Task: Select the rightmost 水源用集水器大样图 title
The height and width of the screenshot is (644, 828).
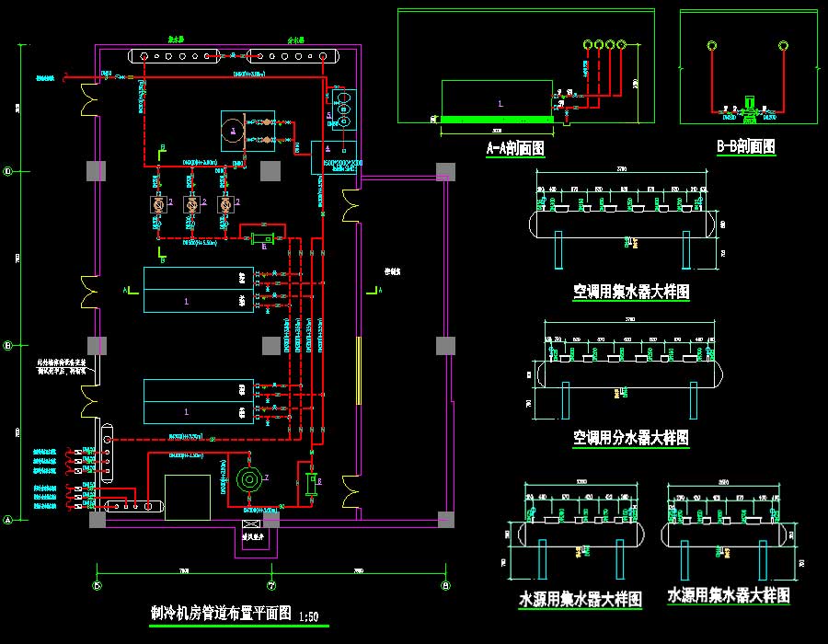Action: (x=729, y=595)
